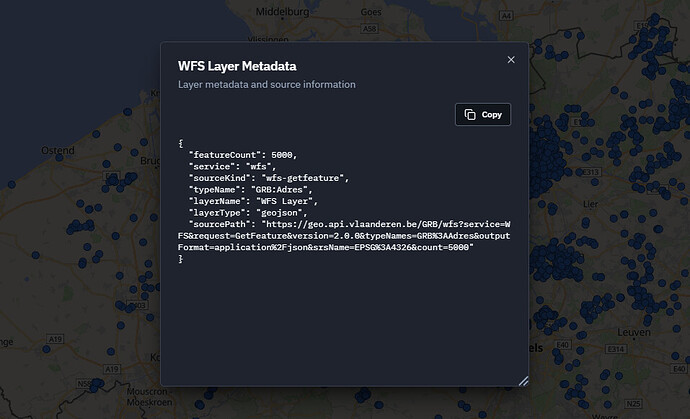Click the Mouscron Moeskroen map label
The width and height of the screenshot is (690, 419).
(149, 397)
